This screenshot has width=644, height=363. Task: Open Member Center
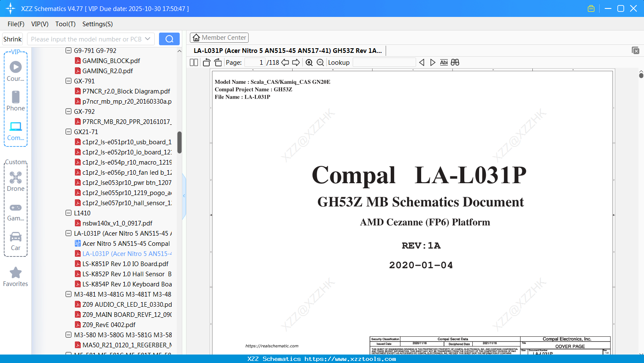pos(219,38)
